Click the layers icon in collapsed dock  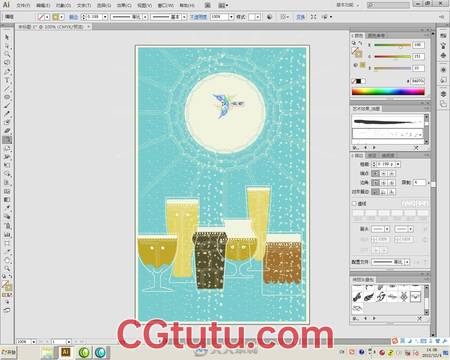[443, 94]
